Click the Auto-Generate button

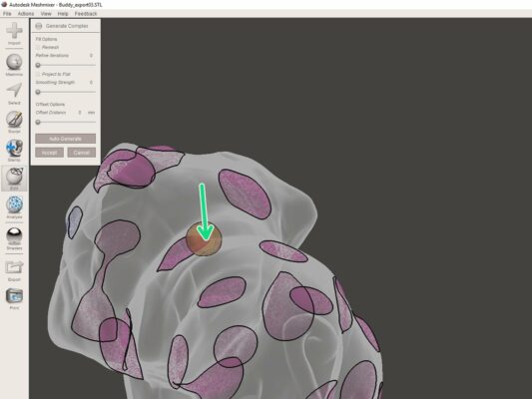pyautogui.click(x=66, y=139)
